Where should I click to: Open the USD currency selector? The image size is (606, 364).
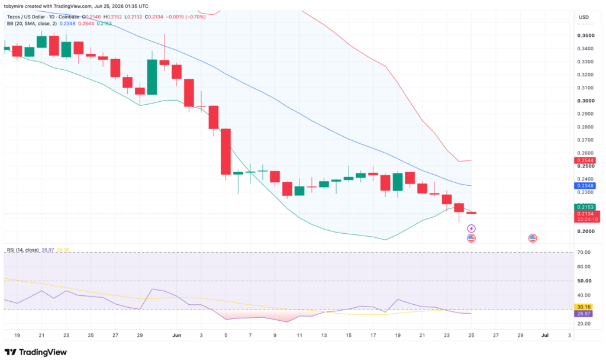584,17
